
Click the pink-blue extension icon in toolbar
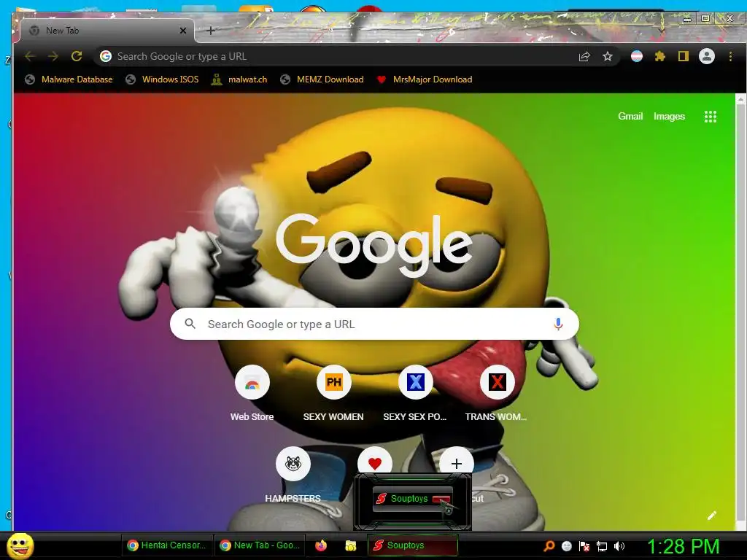[636, 57]
